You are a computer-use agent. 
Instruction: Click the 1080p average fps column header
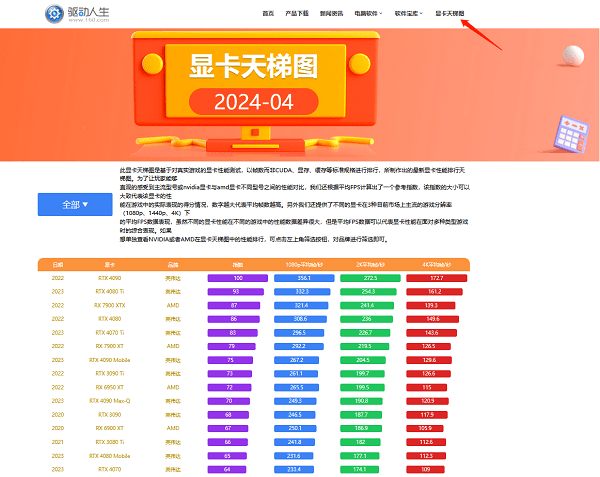point(304,265)
